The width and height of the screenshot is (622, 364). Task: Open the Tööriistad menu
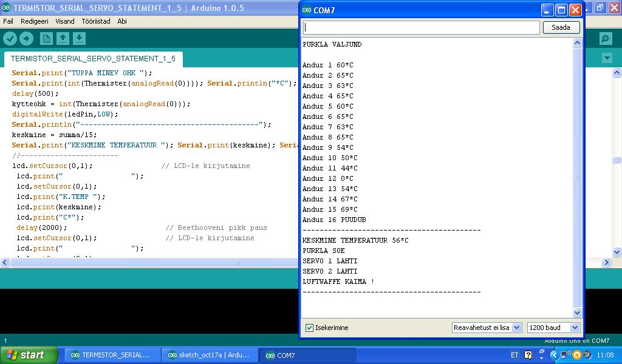[96, 21]
